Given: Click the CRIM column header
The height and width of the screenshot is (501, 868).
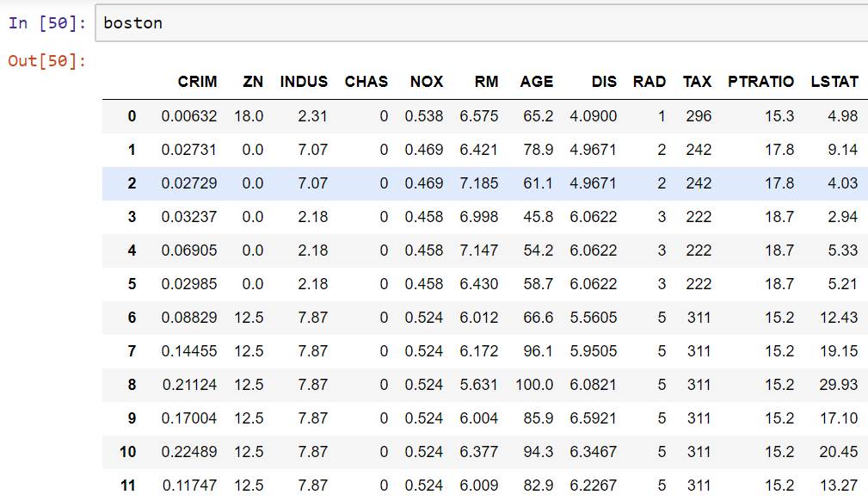Looking at the screenshot, I should coord(197,82).
